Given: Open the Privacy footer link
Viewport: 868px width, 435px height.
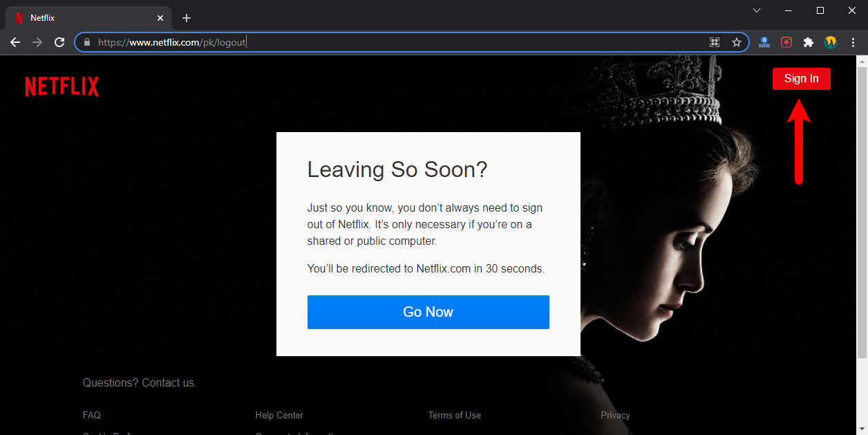Looking at the screenshot, I should (615, 416).
